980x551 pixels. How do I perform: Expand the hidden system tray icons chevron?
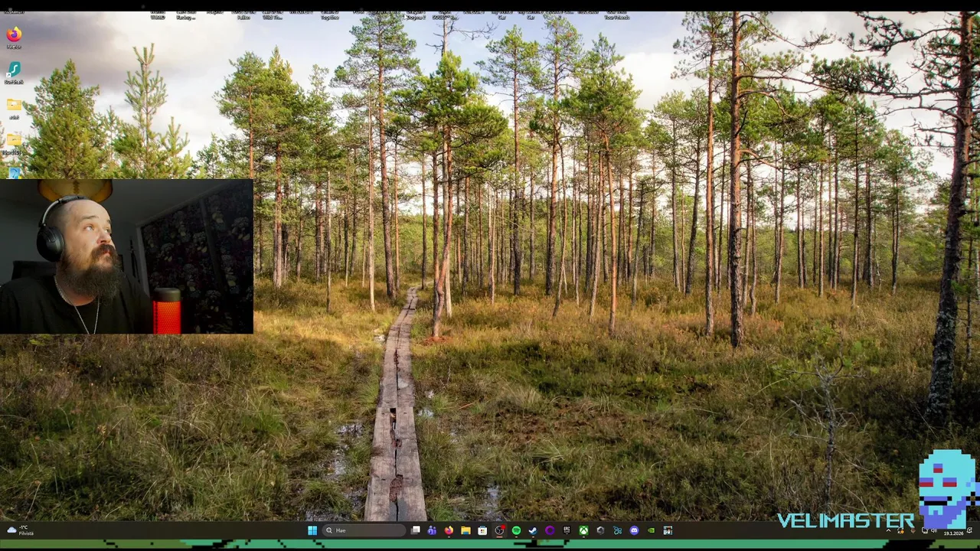[x=888, y=530]
